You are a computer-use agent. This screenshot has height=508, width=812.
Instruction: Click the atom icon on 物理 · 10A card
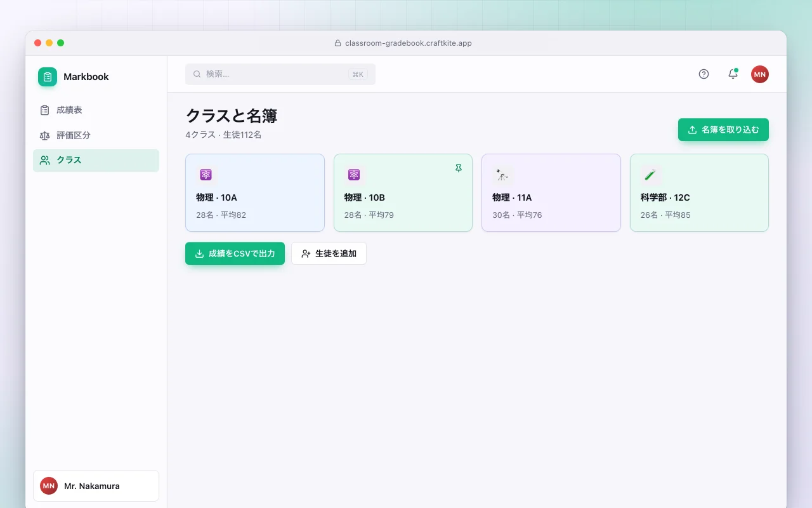[206, 175]
